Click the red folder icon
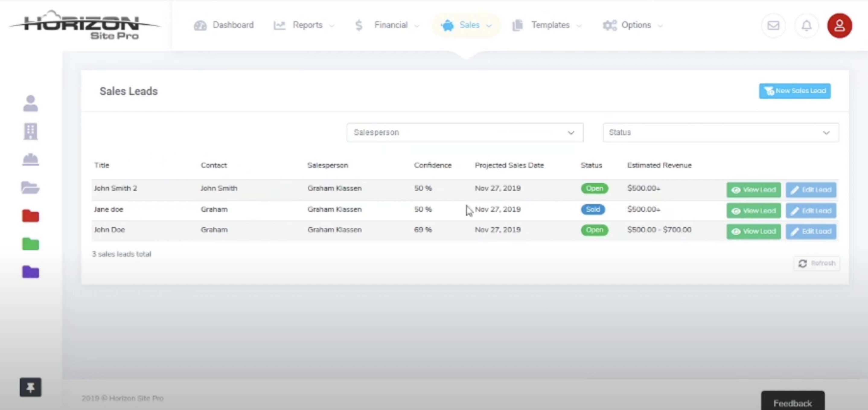868x410 pixels. point(30,216)
